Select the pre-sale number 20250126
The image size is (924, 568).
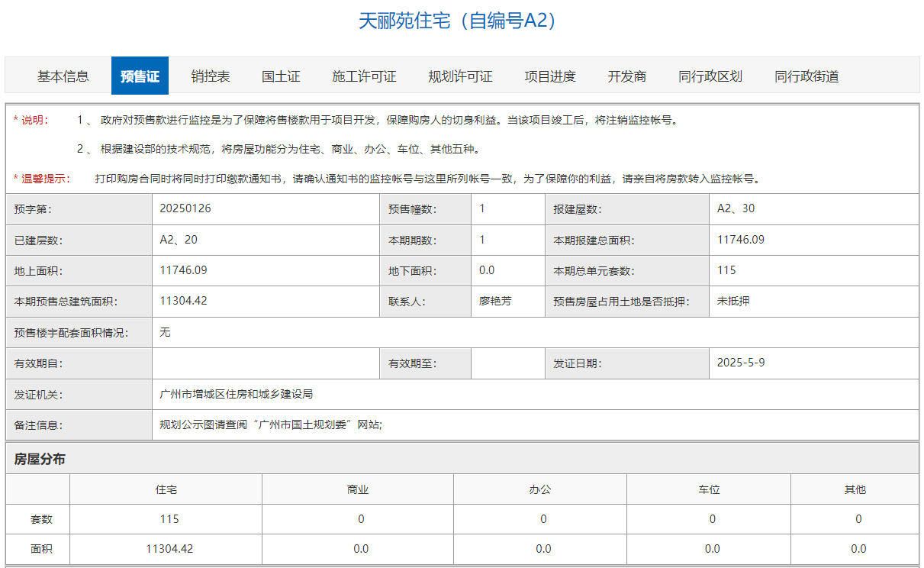point(185,208)
